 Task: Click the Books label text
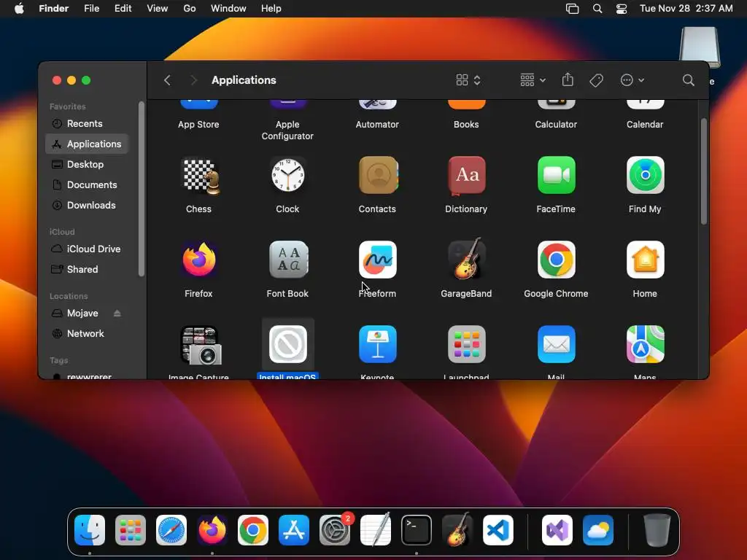(x=466, y=124)
